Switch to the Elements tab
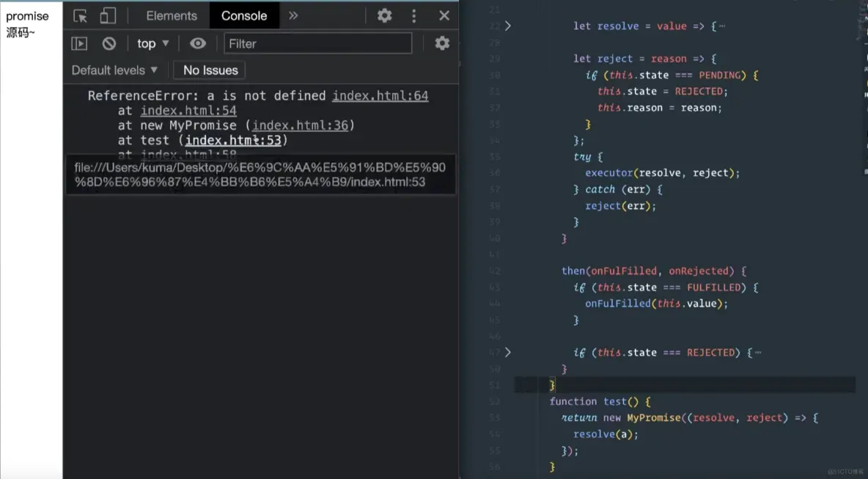 pos(172,16)
